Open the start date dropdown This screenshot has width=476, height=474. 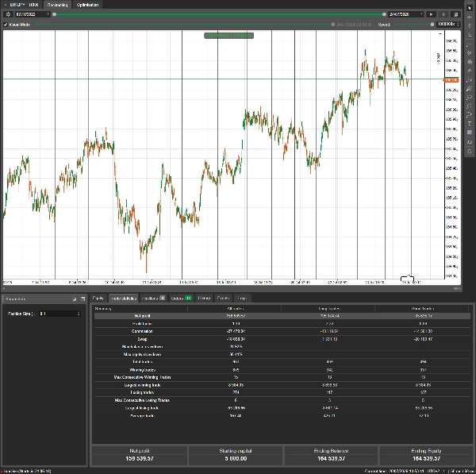pos(48,14)
